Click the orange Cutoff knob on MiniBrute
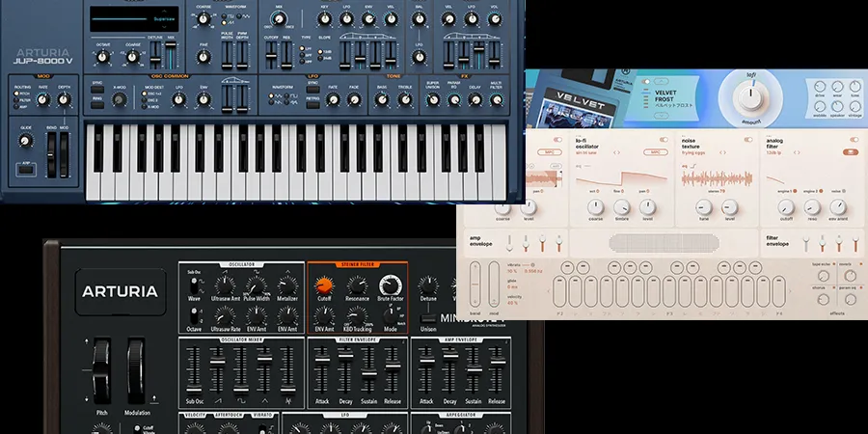 click(324, 285)
